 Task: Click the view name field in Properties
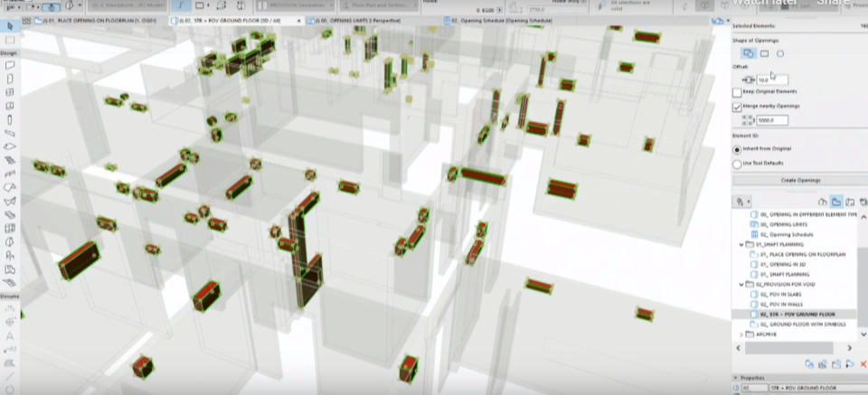[818, 389]
